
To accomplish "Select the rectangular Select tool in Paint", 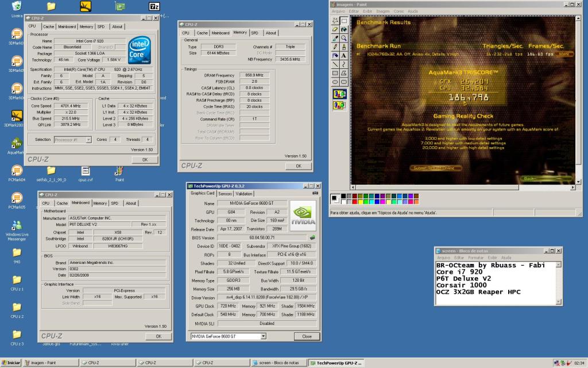I will 344,21.
